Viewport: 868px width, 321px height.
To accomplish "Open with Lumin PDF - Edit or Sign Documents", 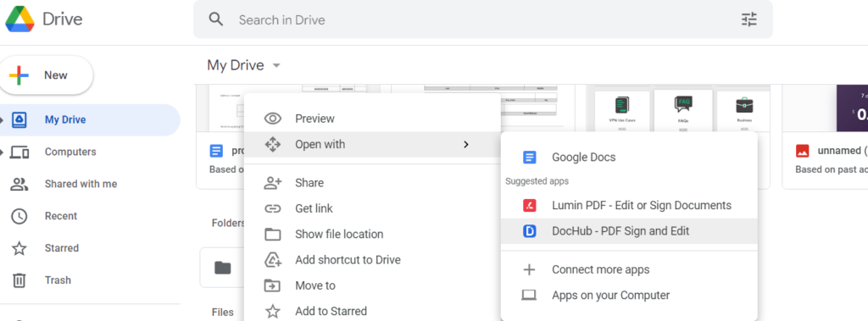I will (x=628, y=205).
